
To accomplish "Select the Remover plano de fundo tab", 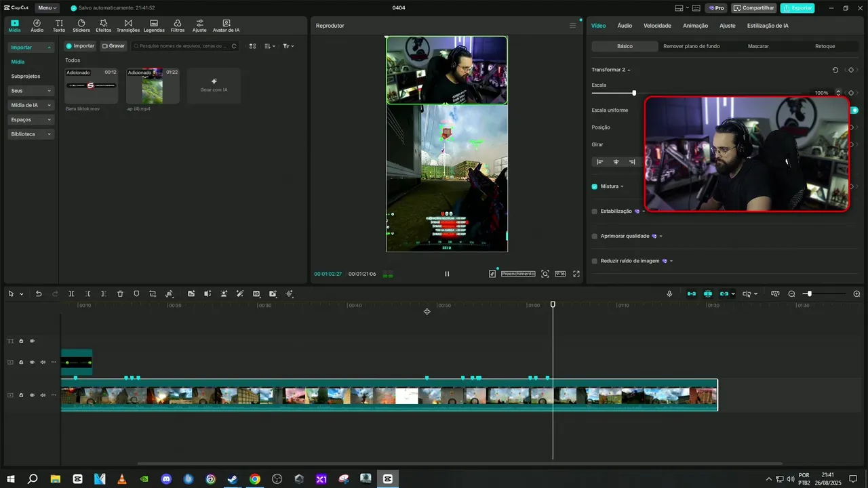I will tap(691, 46).
